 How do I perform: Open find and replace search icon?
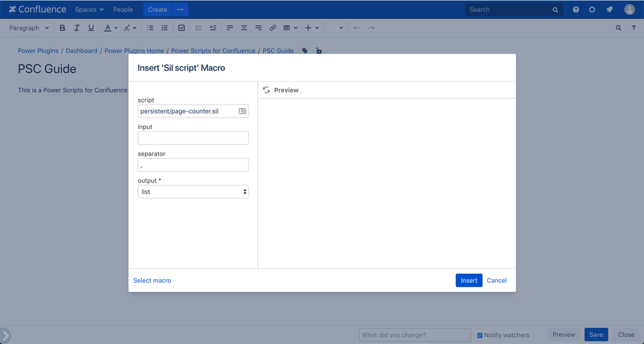[x=618, y=28]
